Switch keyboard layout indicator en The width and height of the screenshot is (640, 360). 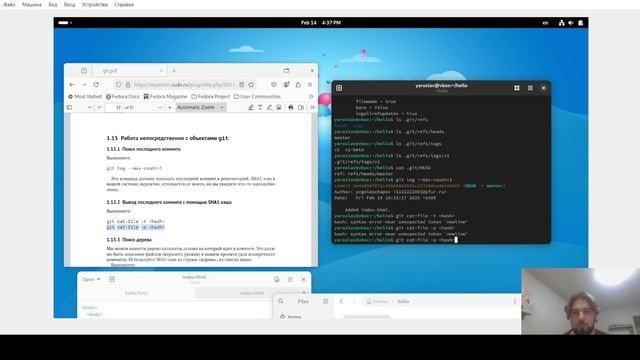pos(545,23)
